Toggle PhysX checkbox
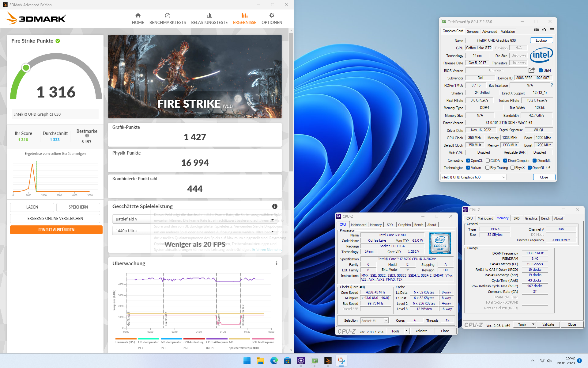The height and width of the screenshot is (368, 588). tap(512, 168)
